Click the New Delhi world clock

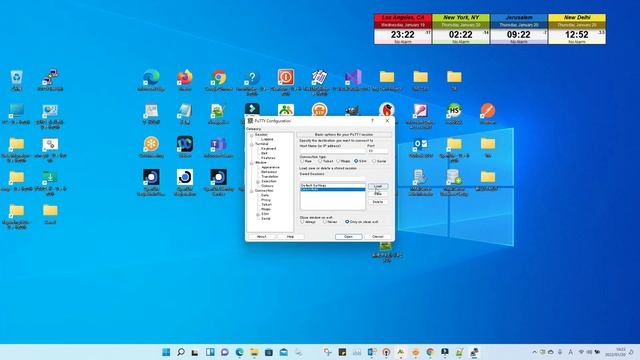[x=577, y=29]
